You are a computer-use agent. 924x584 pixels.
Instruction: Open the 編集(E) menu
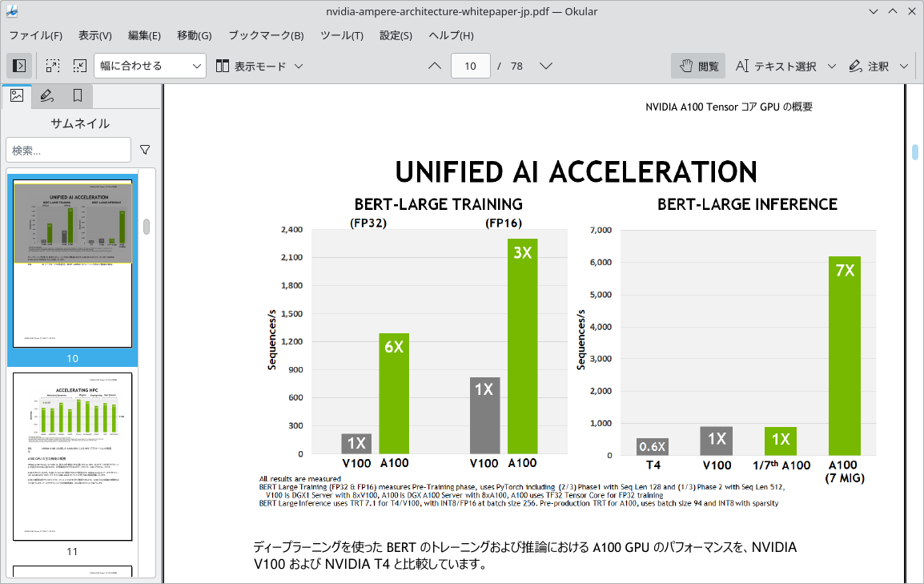tap(144, 35)
